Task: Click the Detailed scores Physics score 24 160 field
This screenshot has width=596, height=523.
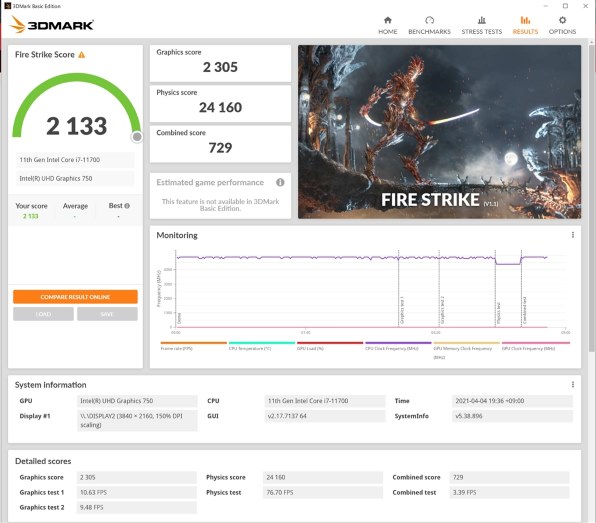Action: point(323,477)
